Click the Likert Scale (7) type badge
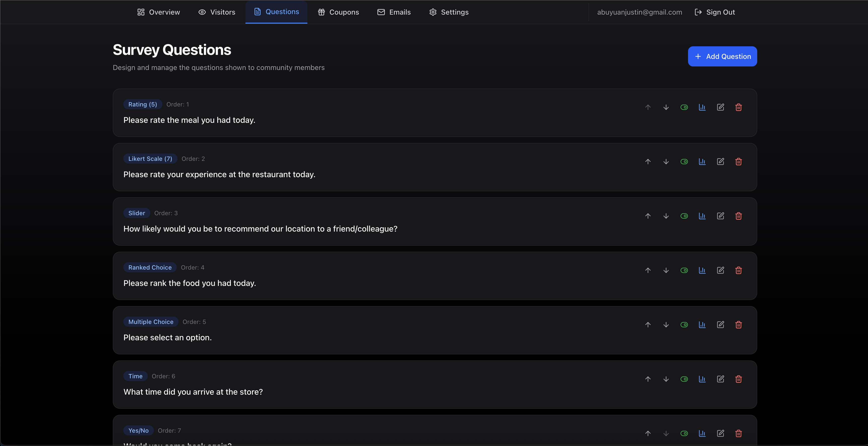Screen dimensions: 868x446 click(x=150, y=159)
